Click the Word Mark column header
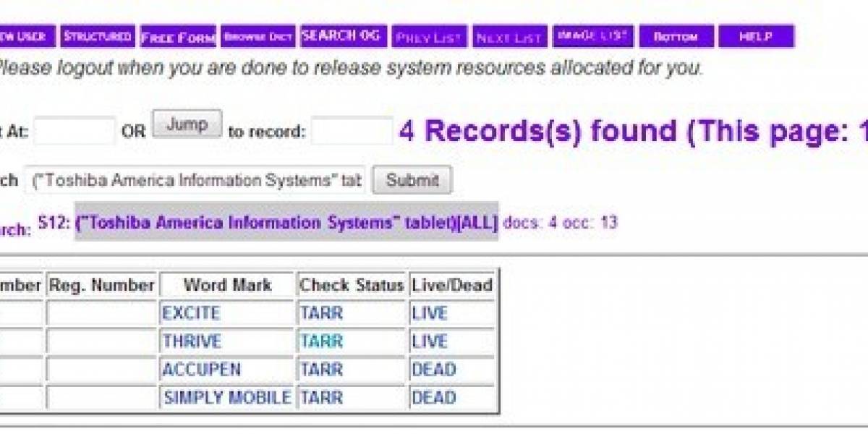 (227, 285)
